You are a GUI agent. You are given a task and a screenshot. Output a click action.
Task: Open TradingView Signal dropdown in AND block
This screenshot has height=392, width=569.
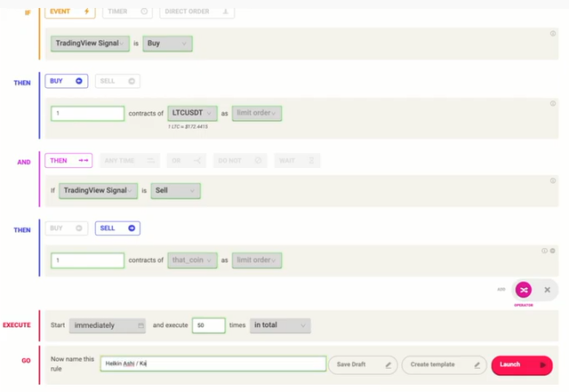pos(98,191)
